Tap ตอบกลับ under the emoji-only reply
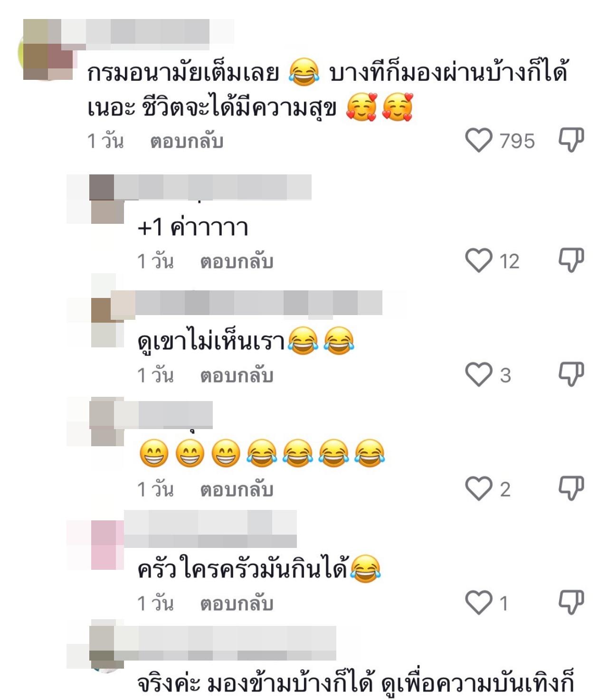 click(x=237, y=489)
